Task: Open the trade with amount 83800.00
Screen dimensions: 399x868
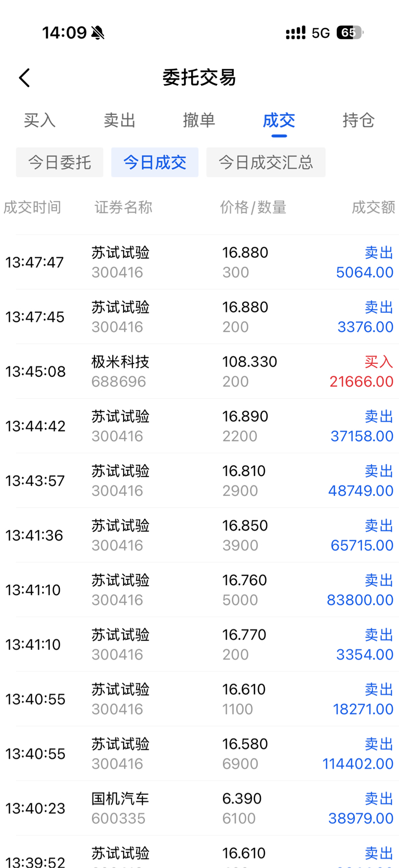Action: point(199,590)
